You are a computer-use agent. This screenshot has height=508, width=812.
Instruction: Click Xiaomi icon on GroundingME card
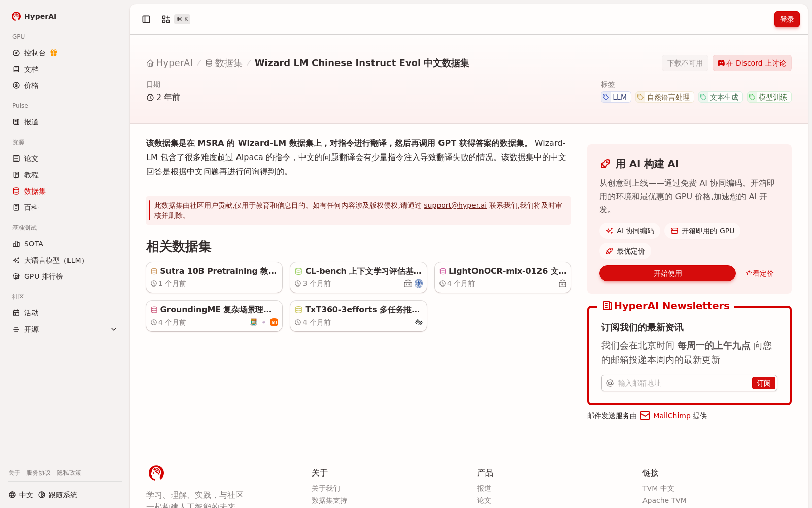[274, 322]
